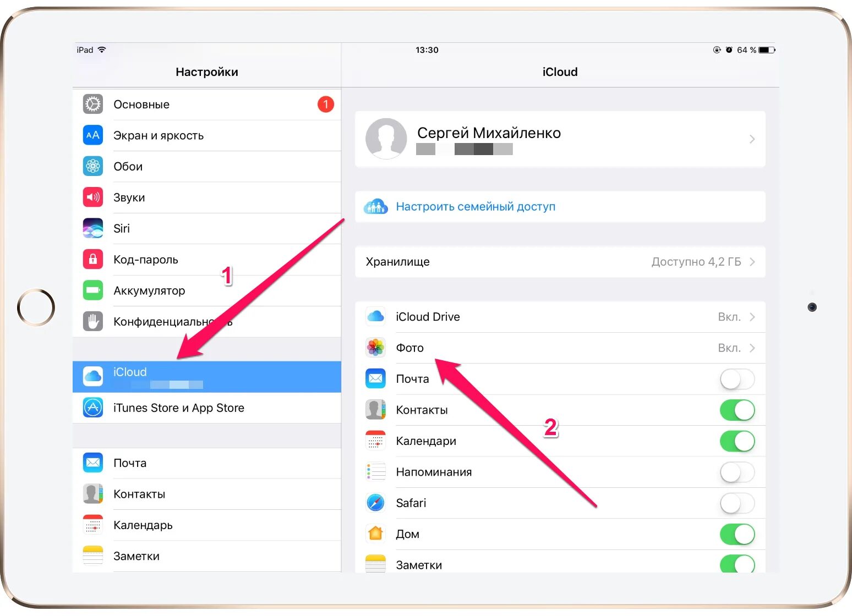Screen dimensions: 852x616
Task: Tap the Календари icon in iCloud list
Action: coord(375,441)
